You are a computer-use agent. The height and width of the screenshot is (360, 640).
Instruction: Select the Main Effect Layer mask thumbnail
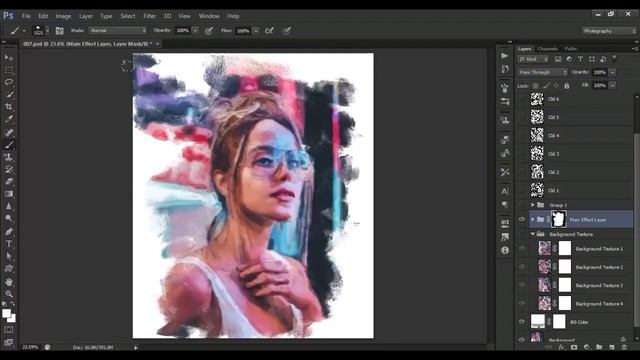tap(559, 219)
